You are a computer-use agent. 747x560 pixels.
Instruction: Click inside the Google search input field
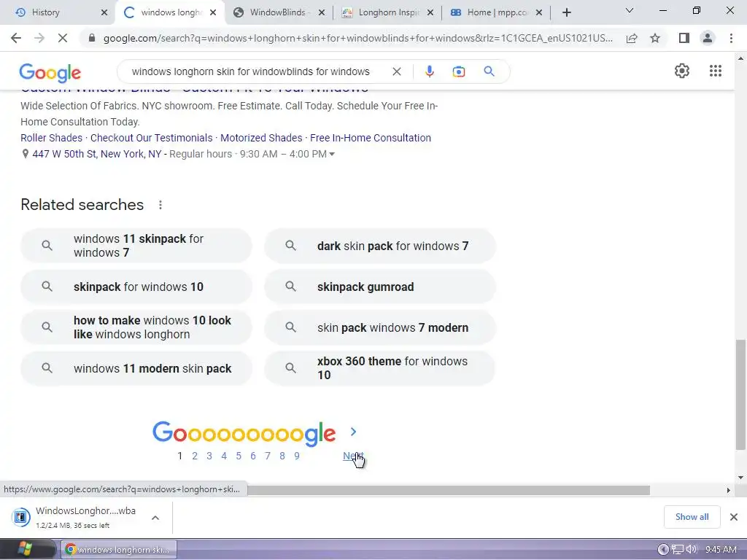(251, 71)
